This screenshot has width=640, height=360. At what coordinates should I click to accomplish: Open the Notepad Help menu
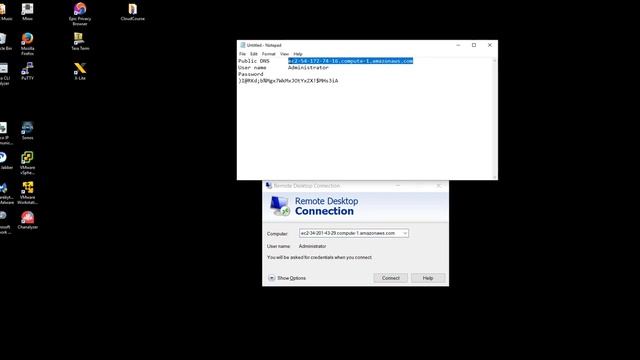coord(298,54)
